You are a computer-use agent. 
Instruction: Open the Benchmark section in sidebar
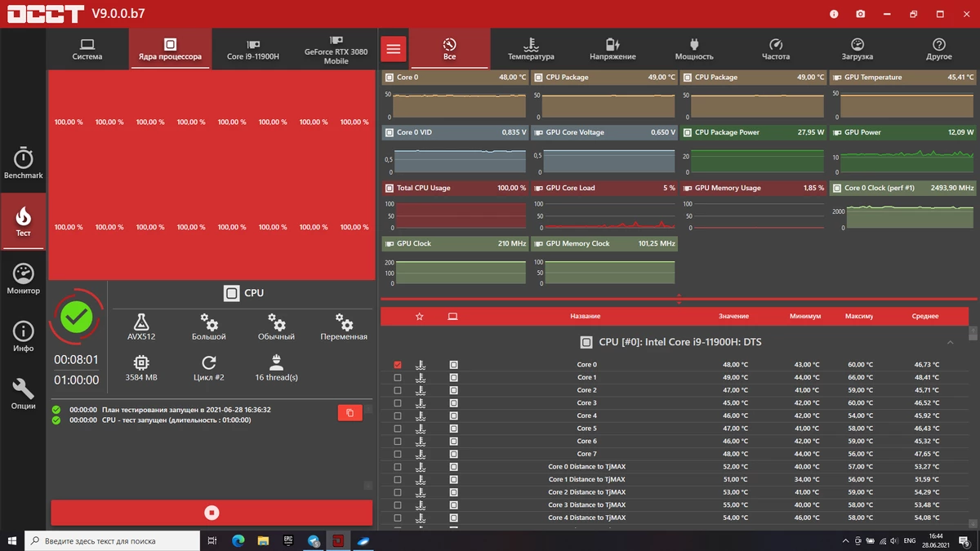(x=23, y=163)
